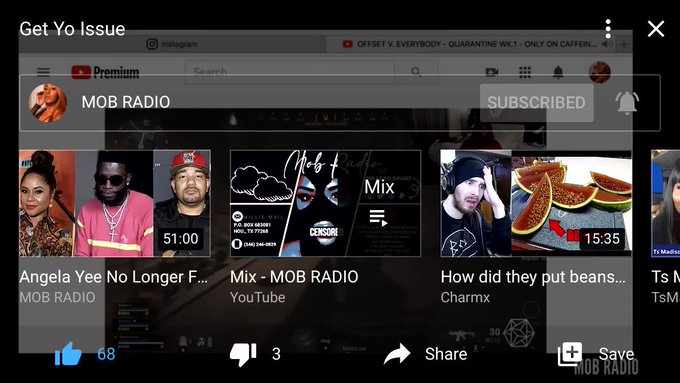680x383 pixels.
Task: Open the partially visible Ts Madison thumbnail
Action: click(x=666, y=203)
